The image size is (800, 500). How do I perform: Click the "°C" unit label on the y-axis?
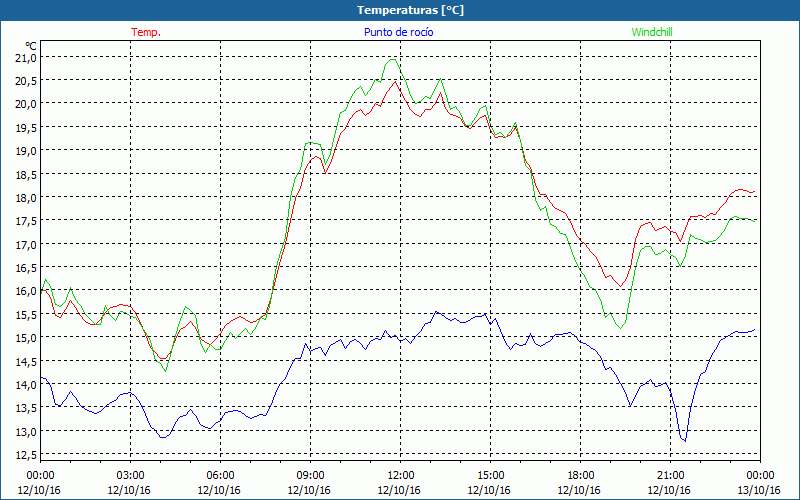pos(30,46)
